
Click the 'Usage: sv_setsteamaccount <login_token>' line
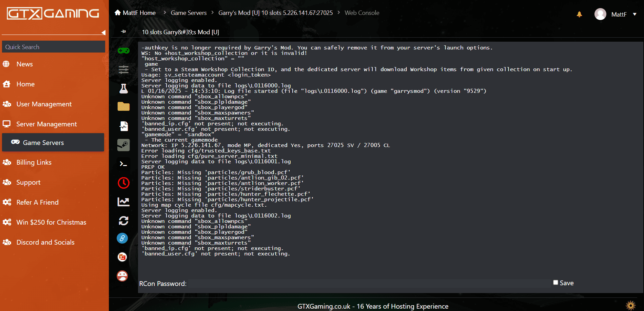pyautogui.click(x=206, y=75)
